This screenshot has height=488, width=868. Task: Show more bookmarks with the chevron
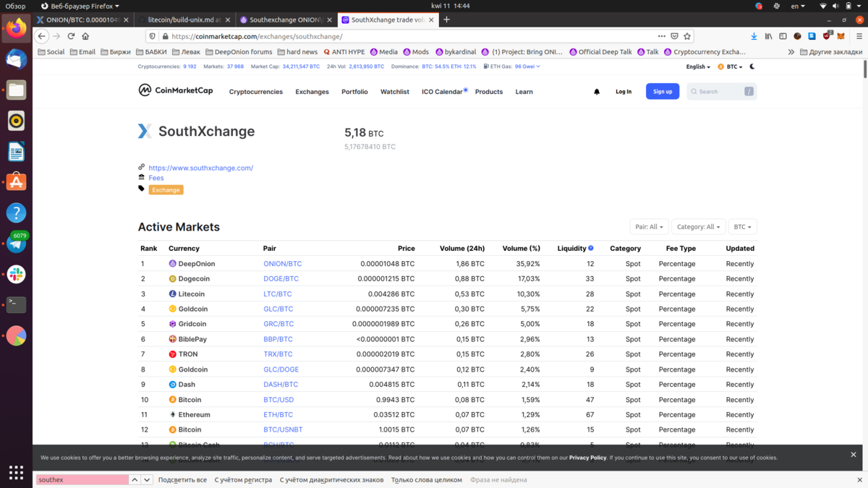coord(791,52)
